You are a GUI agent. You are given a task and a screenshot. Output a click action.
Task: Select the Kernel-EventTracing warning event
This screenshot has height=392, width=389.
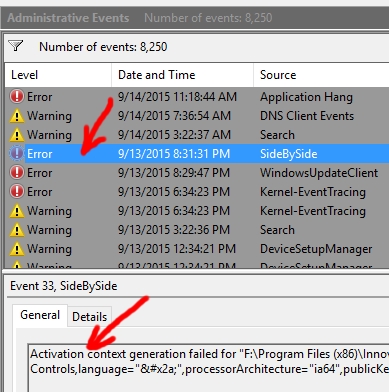click(x=197, y=211)
